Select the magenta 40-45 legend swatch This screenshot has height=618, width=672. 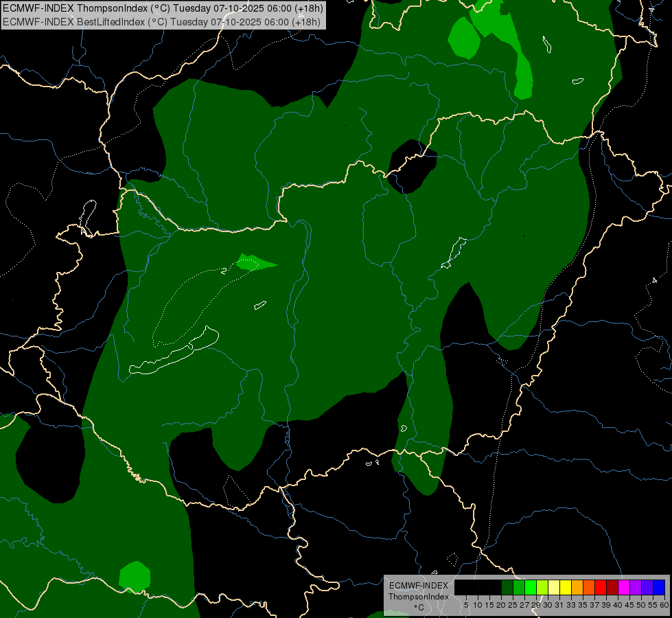click(x=625, y=587)
